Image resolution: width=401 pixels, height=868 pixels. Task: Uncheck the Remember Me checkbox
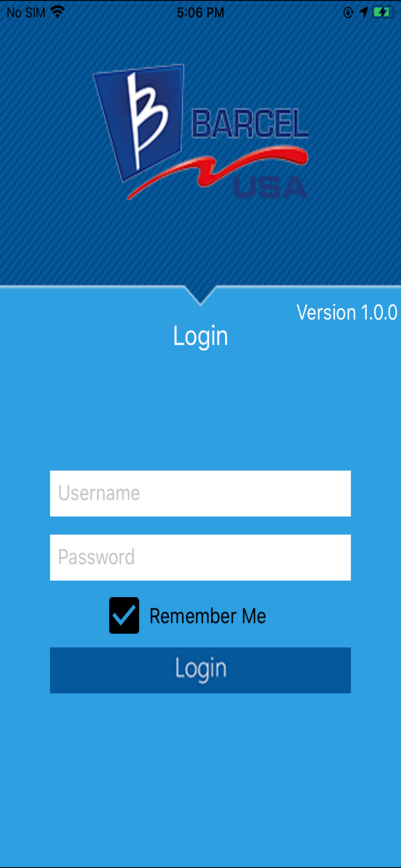[124, 615]
